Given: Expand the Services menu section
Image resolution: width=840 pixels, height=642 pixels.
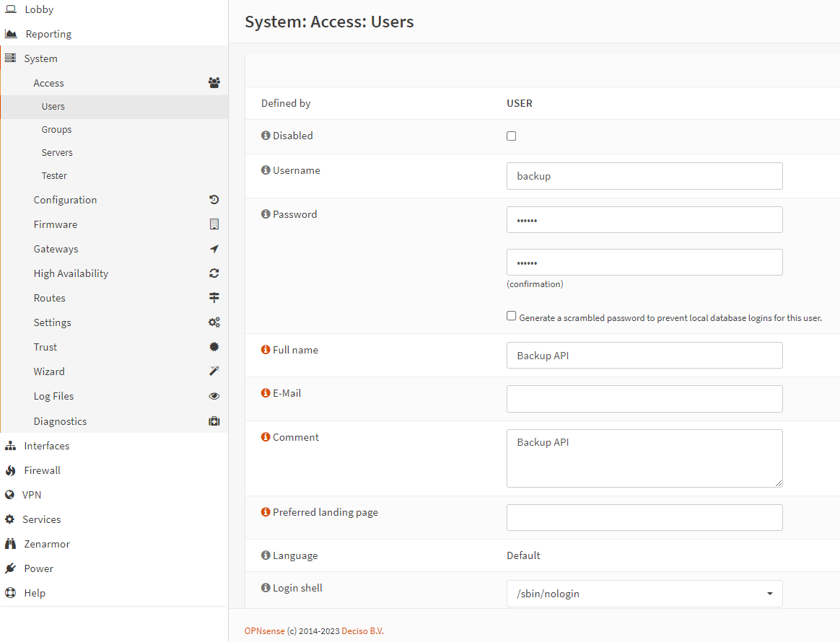Looking at the screenshot, I should 40,519.
